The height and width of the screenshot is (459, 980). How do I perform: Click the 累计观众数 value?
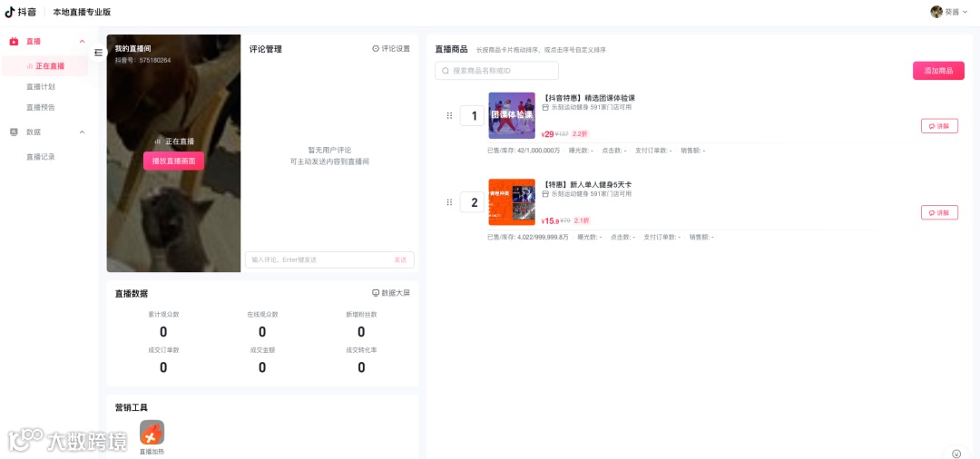tap(163, 332)
